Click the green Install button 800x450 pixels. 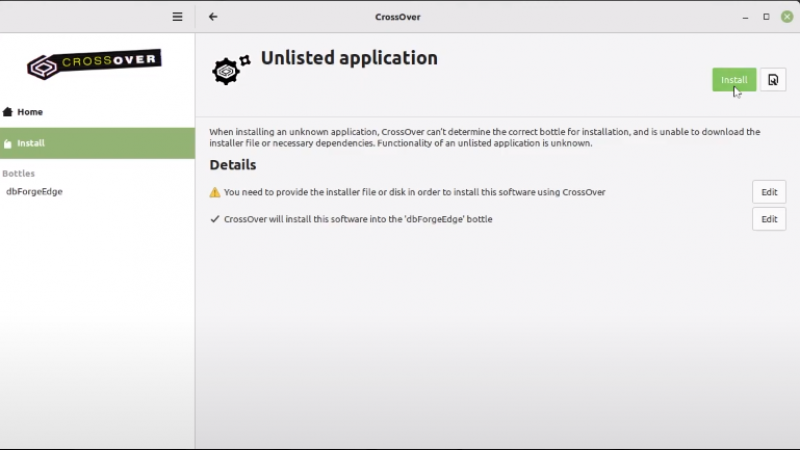pyautogui.click(x=734, y=80)
